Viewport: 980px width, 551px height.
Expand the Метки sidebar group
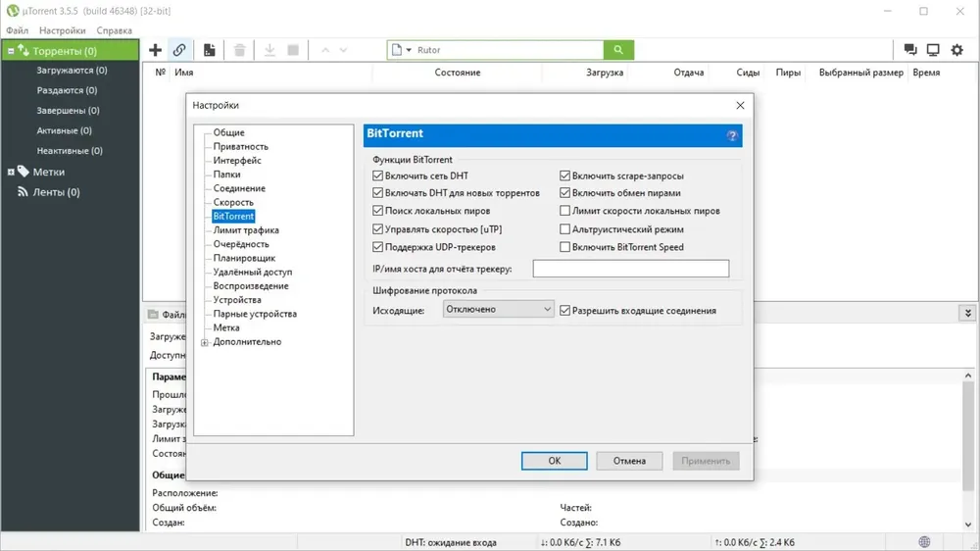(x=11, y=172)
